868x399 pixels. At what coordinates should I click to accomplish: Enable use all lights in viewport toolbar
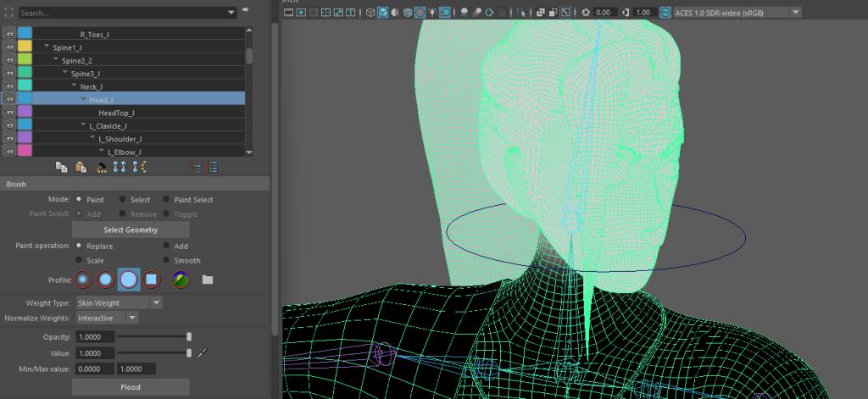click(433, 13)
